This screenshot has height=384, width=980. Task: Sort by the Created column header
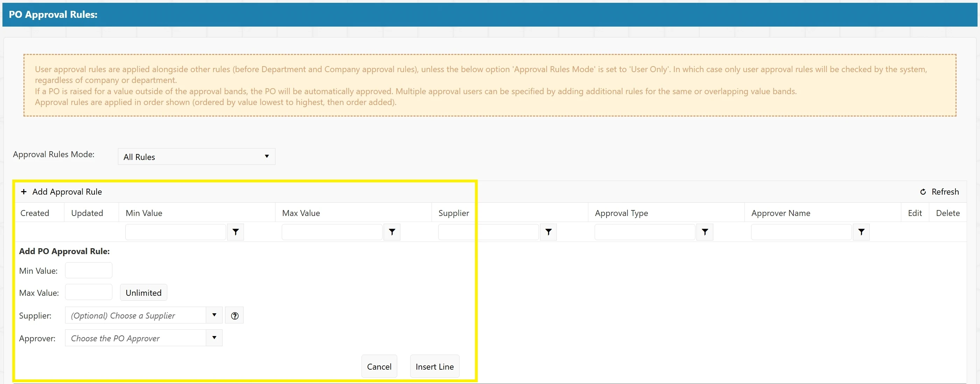point(35,213)
